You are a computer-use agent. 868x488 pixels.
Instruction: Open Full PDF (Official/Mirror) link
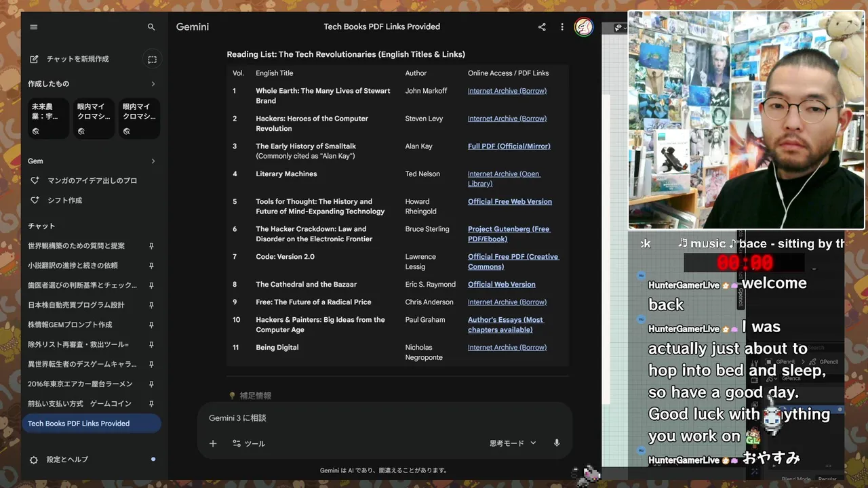(x=509, y=146)
